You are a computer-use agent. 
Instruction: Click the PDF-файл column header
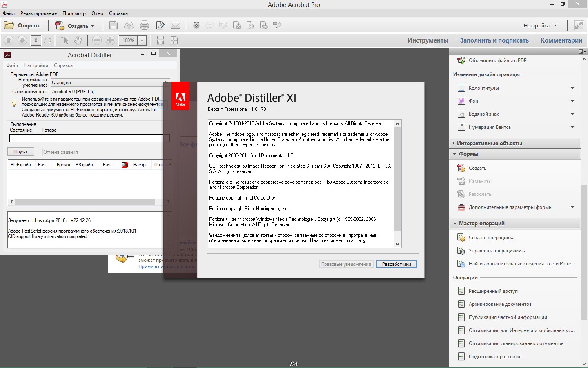point(21,165)
